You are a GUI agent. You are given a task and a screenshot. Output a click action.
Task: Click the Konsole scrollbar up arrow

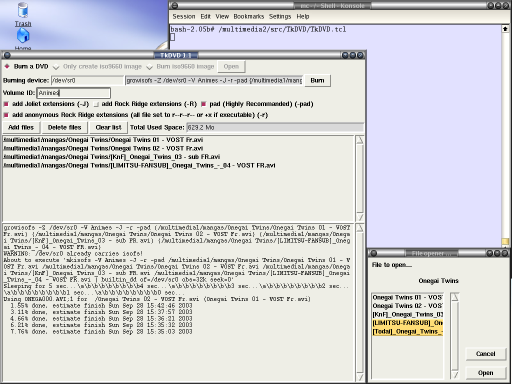[x=505, y=29]
